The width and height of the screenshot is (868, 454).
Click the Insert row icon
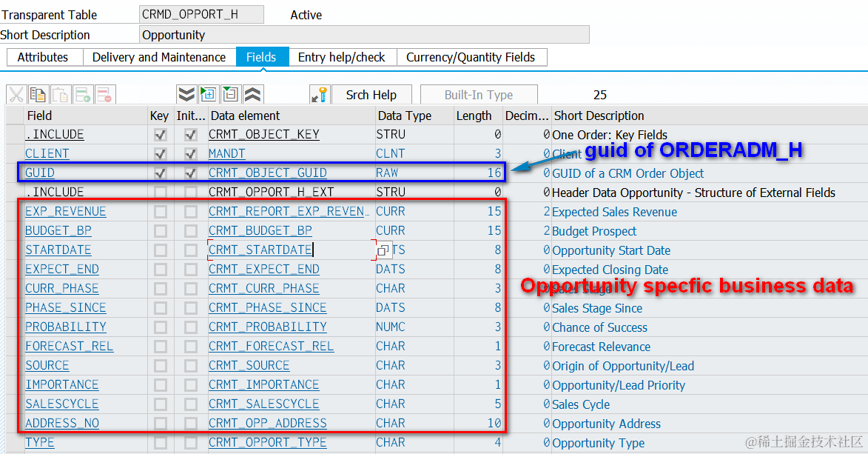tap(83, 95)
